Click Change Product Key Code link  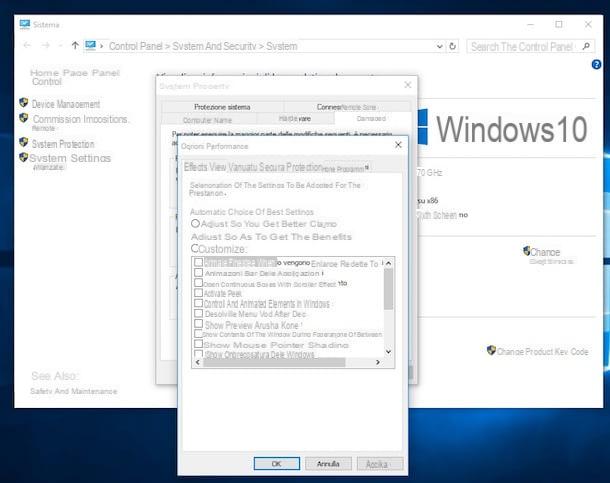pos(542,352)
